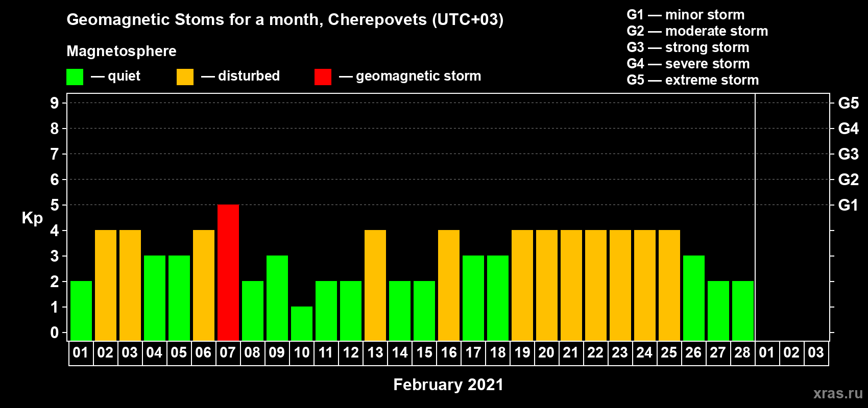Screen dimensions: 868x408
Task: Click the chart title mentioning Cherepovets
Action: point(285,19)
